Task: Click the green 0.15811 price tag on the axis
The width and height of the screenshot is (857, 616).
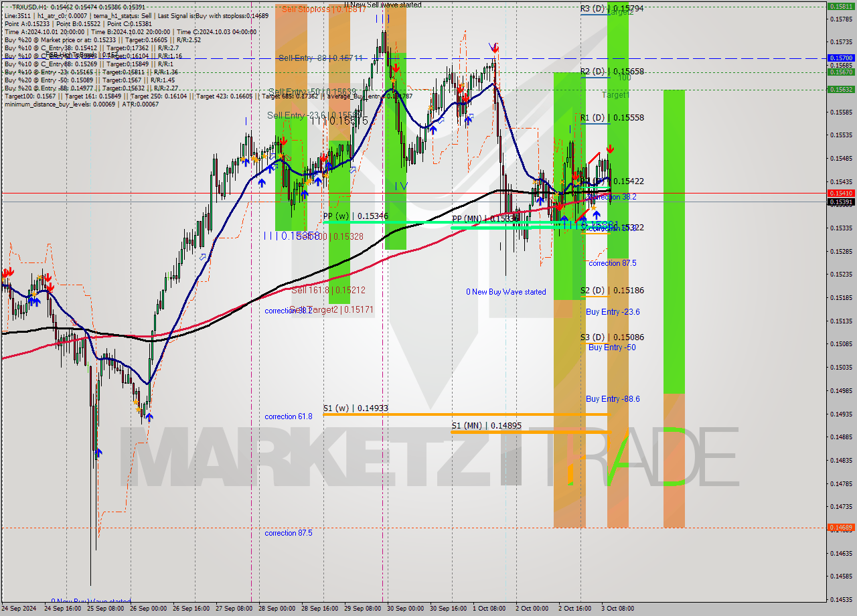Action: (841, 6)
